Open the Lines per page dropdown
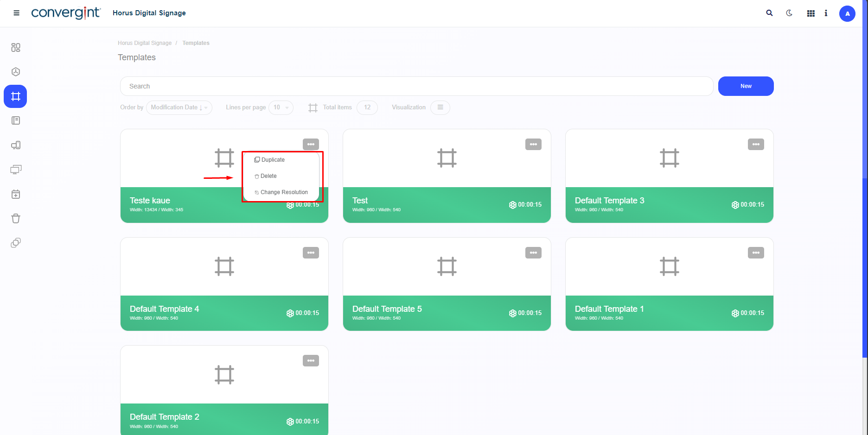 pos(281,107)
